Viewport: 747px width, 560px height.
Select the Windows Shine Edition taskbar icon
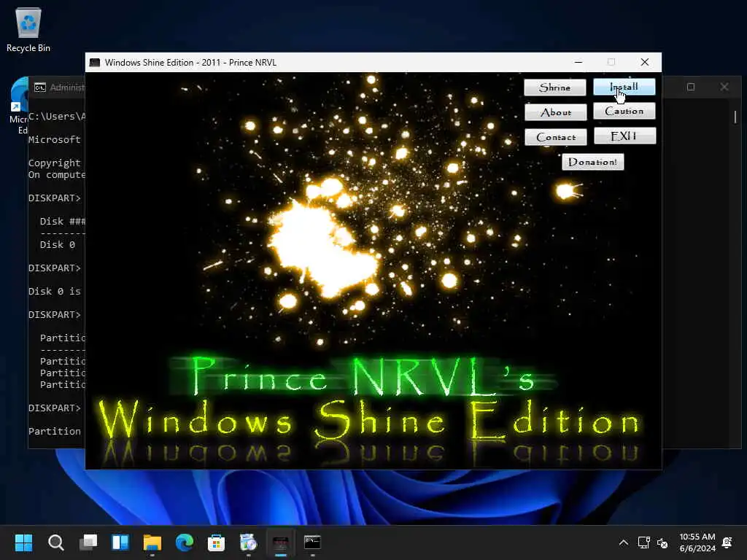(x=281, y=542)
